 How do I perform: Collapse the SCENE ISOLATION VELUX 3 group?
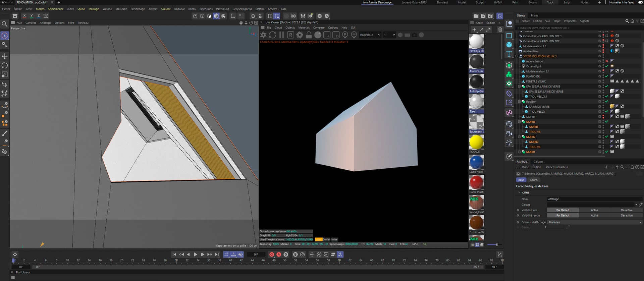click(x=517, y=56)
